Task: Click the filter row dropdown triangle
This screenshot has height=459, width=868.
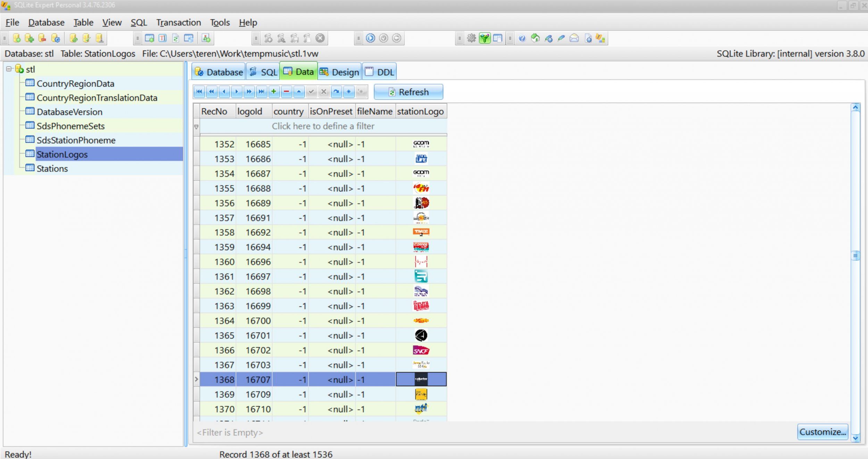Action: point(197,127)
